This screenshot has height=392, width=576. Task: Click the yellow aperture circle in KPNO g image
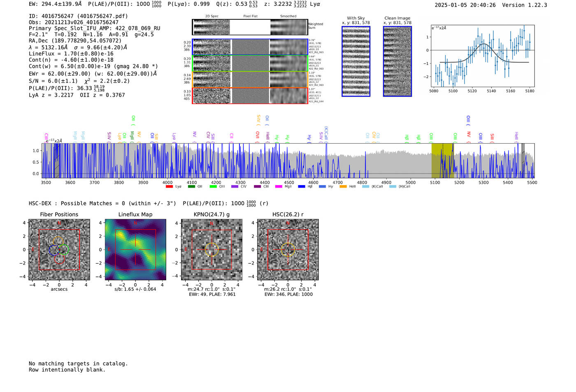click(211, 250)
